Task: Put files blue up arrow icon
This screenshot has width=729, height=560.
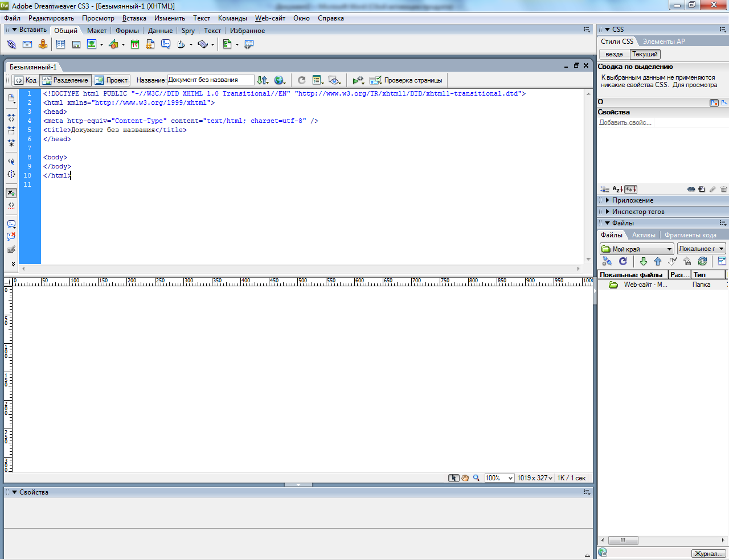Action: [658, 261]
